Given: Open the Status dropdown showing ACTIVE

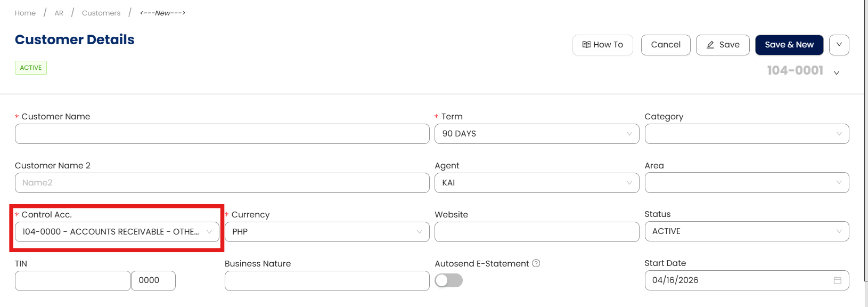Looking at the screenshot, I should 746,231.
